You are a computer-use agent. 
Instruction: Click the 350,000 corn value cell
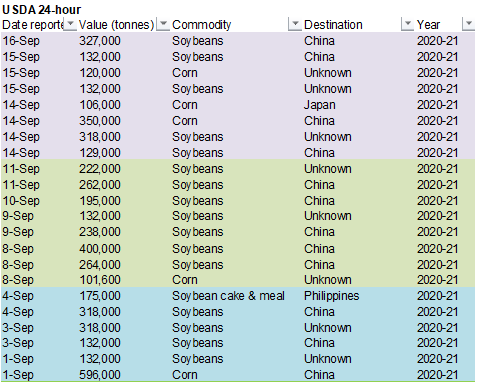tap(100, 121)
